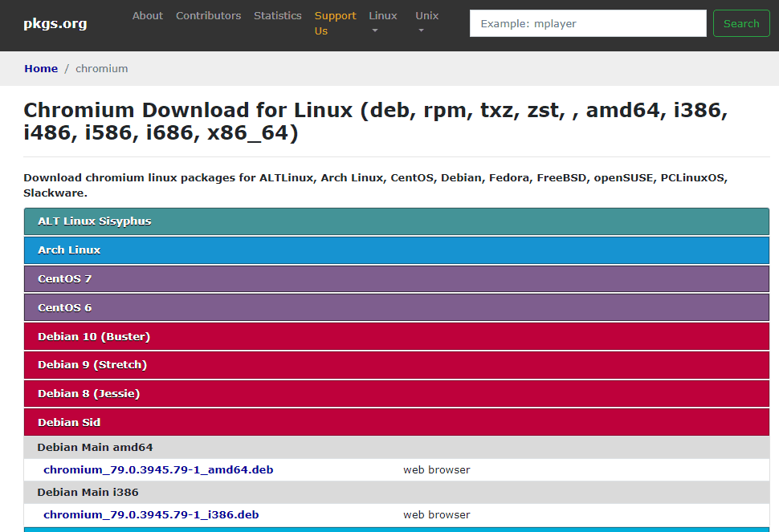Expand the CentOS 7 section
The image size is (779, 532).
397,278
